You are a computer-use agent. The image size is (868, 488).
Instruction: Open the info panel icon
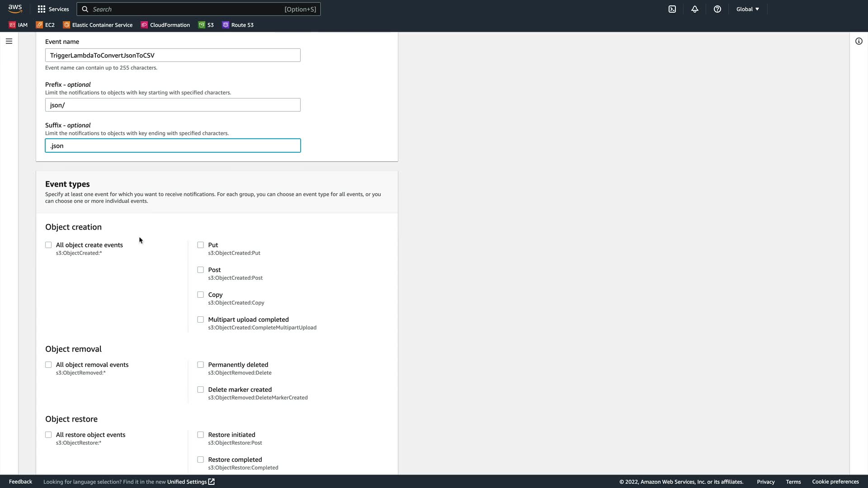pos(859,41)
